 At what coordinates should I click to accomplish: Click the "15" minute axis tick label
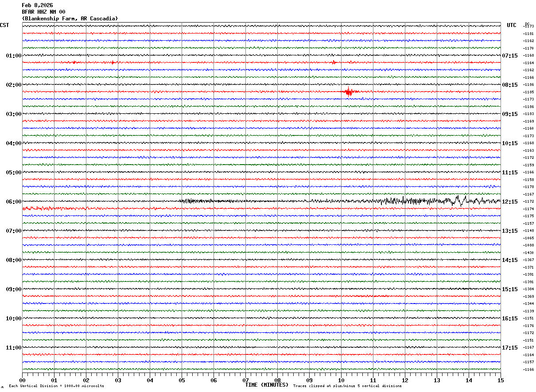pyautogui.click(x=501, y=380)
